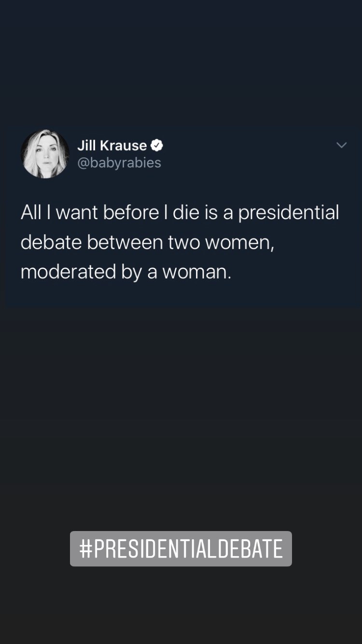Click "All" at the tweet's start

[30, 212]
